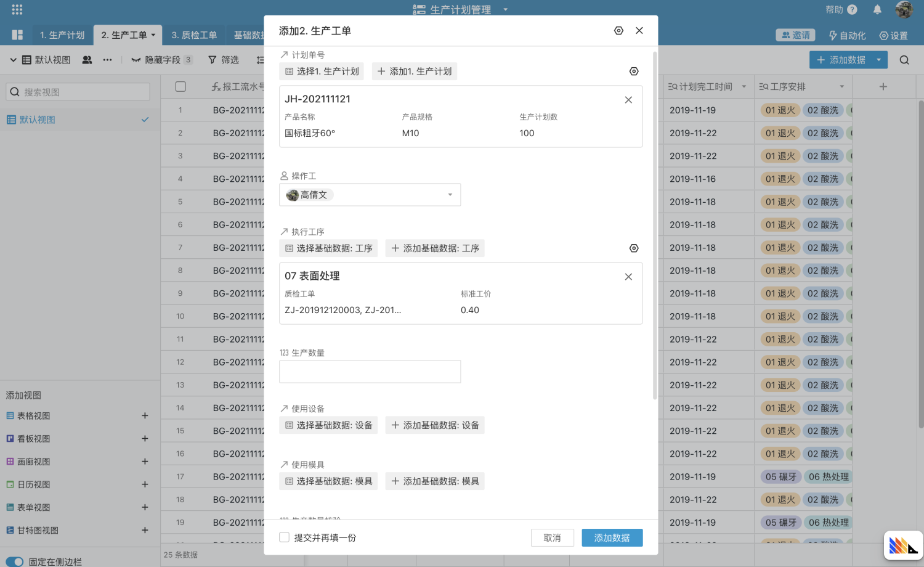The image size is (924, 567).
Task: Open settings icon for 计划单号 field
Action: (634, 71)
